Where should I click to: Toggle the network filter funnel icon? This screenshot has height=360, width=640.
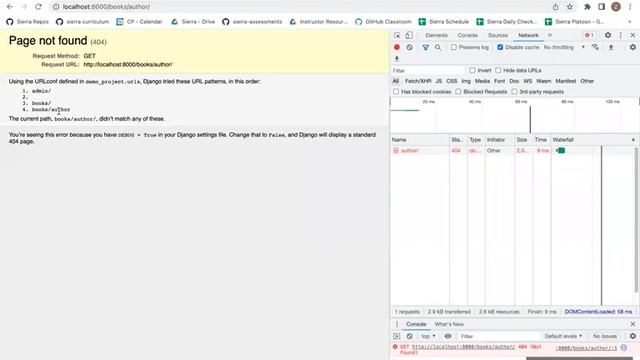426,47
